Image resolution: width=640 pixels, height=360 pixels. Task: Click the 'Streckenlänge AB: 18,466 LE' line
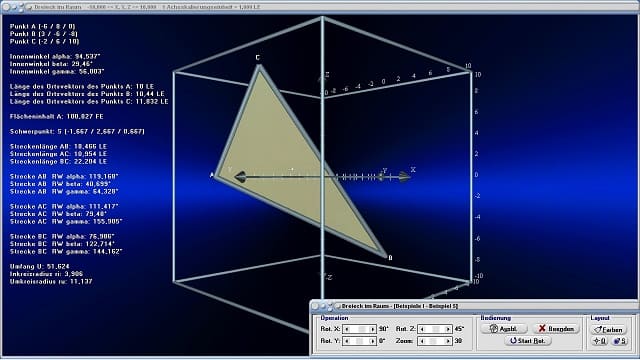point(58,146)
